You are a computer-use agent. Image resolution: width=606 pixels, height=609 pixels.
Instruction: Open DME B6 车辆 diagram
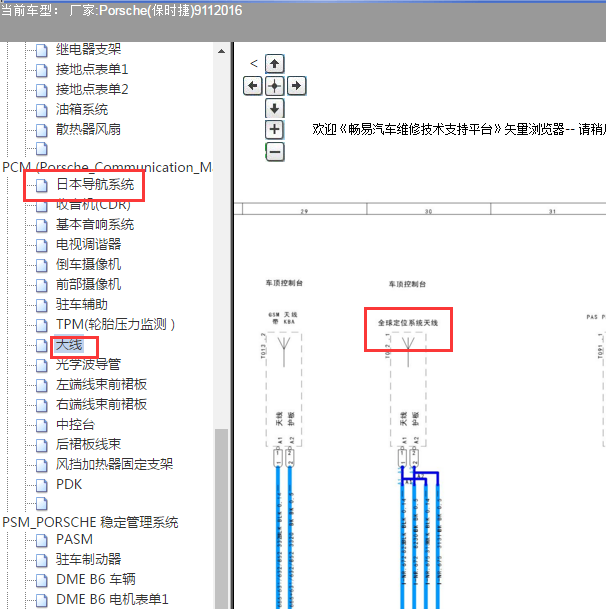[96, 579]
